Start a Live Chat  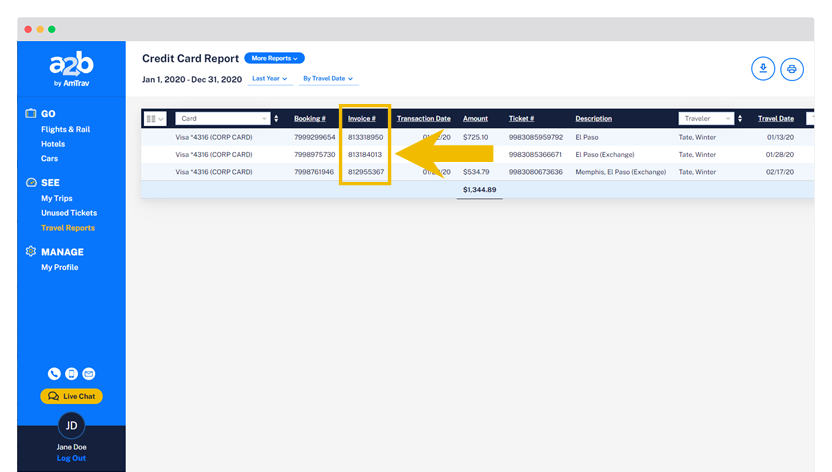point(71,396)
